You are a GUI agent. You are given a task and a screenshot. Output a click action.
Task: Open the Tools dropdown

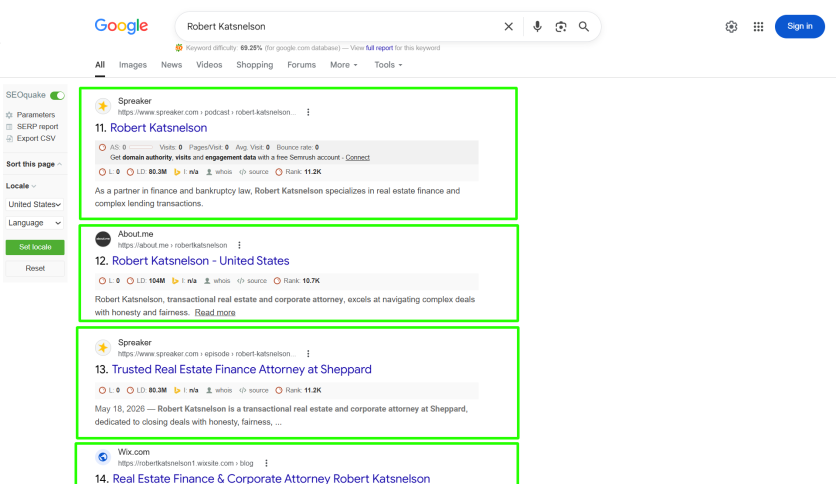coord(388,65)
